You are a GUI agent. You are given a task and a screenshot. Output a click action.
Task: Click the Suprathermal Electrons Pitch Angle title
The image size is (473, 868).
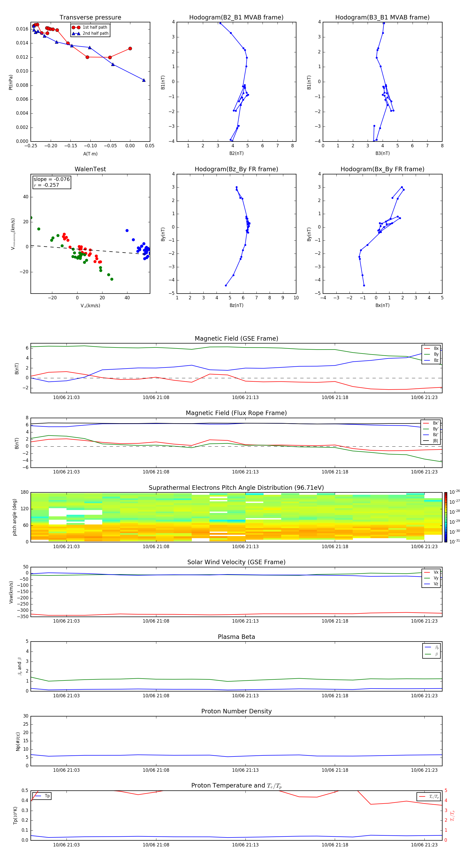pyautogui.click(x=236, y=488)
